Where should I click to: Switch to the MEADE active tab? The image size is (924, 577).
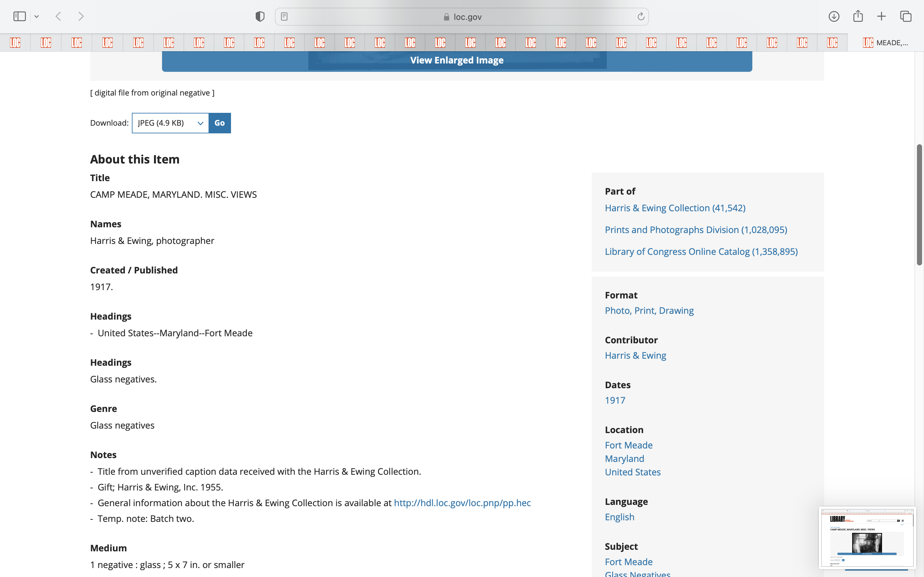coord(885,43)
